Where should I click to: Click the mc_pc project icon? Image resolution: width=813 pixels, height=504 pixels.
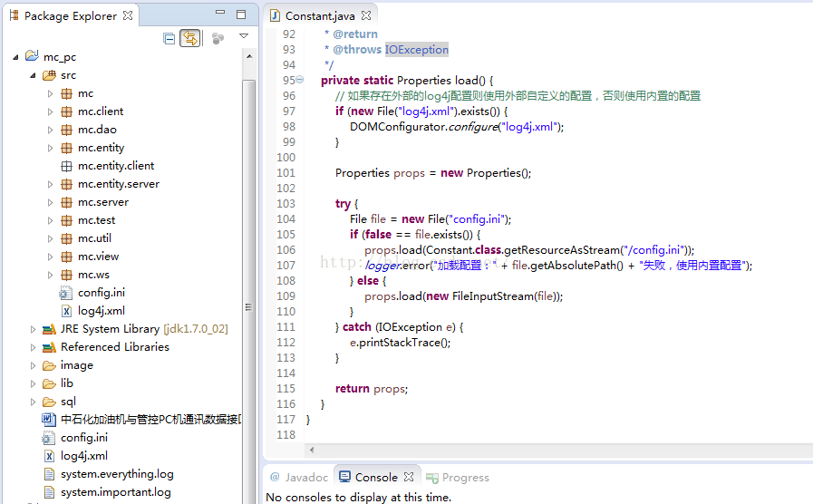(32, 55)
